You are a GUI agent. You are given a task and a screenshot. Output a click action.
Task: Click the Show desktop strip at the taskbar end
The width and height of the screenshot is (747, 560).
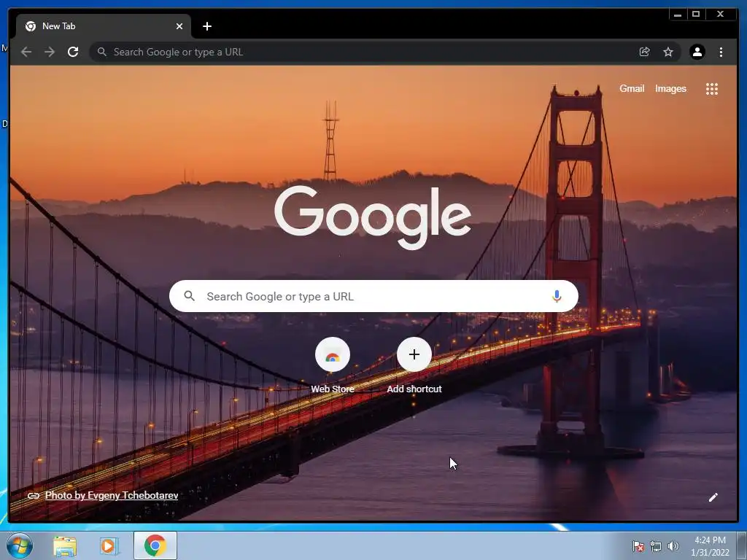pos(742,545)
